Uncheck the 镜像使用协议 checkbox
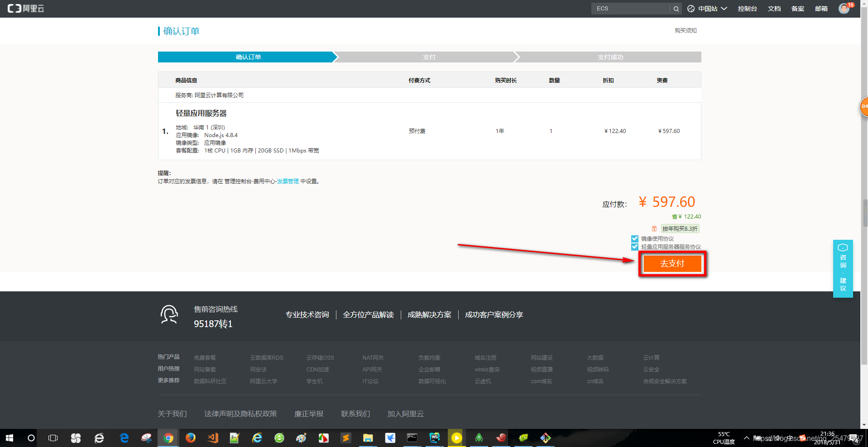 (634, 238)
